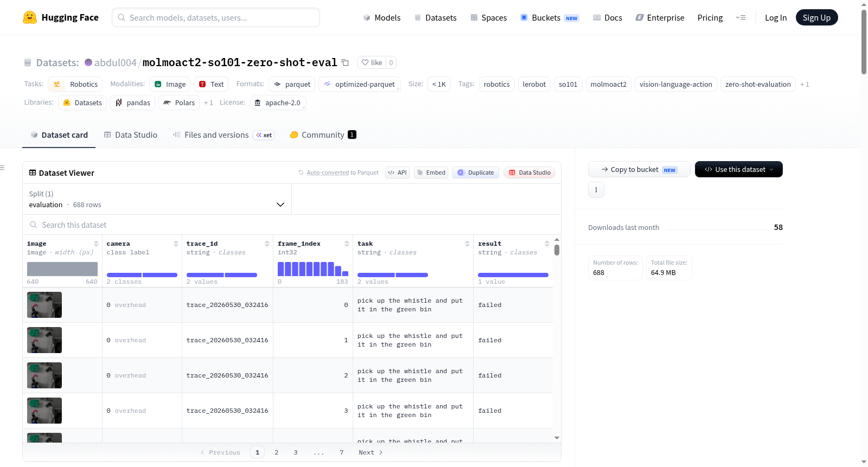Select the Polars library tag

point(179,103)
